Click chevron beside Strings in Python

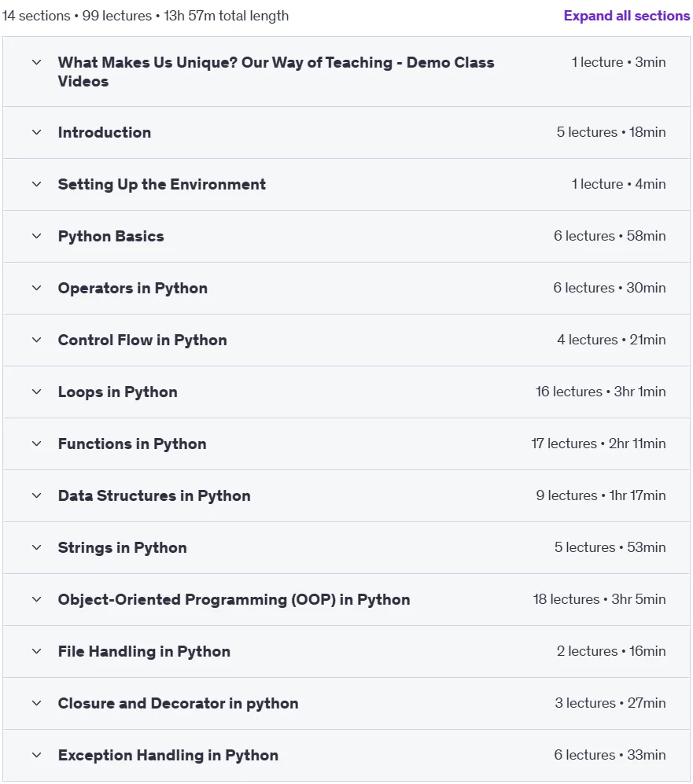click(36, 547)
